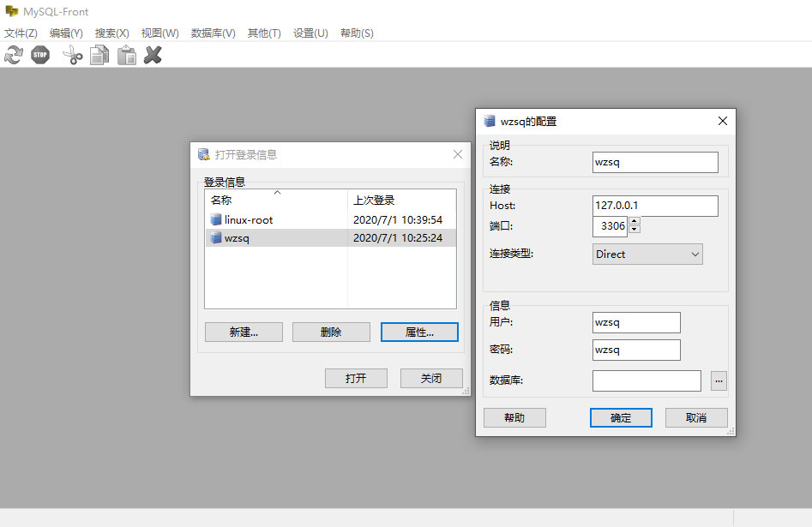Confirm with the 确定 button
This screenshot has height=527, width=812.
621,418
